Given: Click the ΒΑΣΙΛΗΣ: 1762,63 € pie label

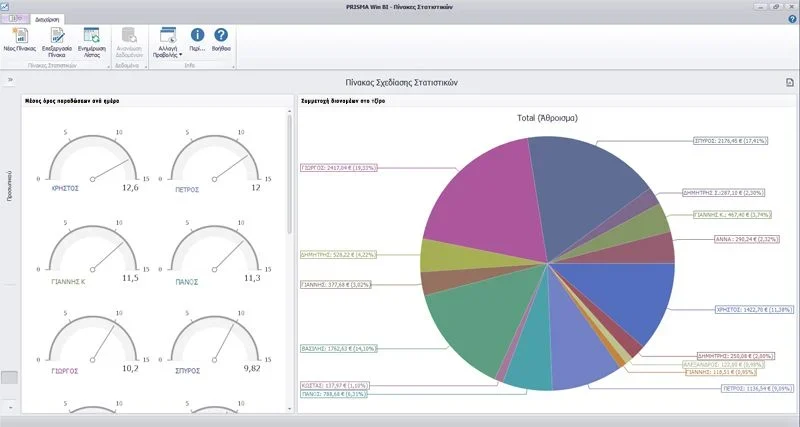Looking at the screenshot, I should pyautogui.click(x=339, y=349).
